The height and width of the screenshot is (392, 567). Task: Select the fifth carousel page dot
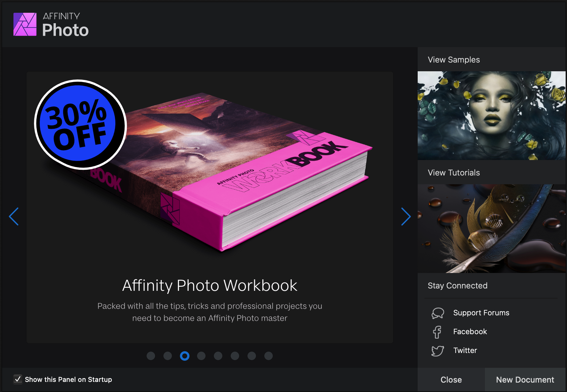(x=218, y=356)
